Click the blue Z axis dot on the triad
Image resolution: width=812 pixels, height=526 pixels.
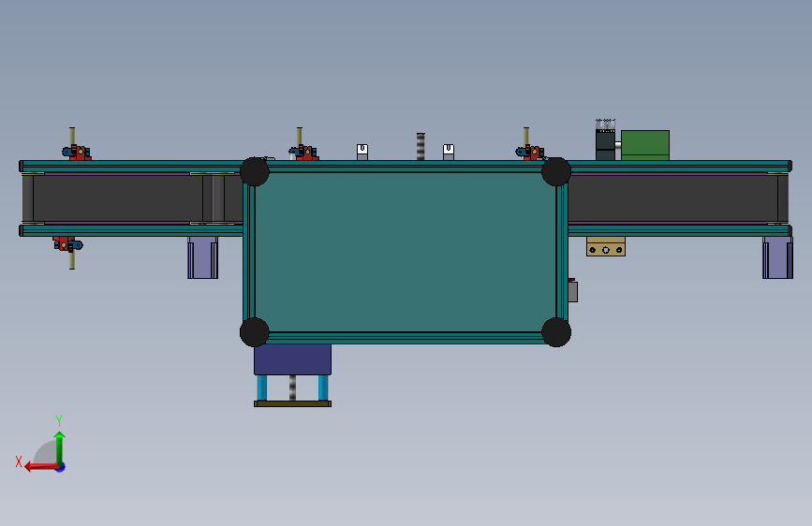coord(61,467)
